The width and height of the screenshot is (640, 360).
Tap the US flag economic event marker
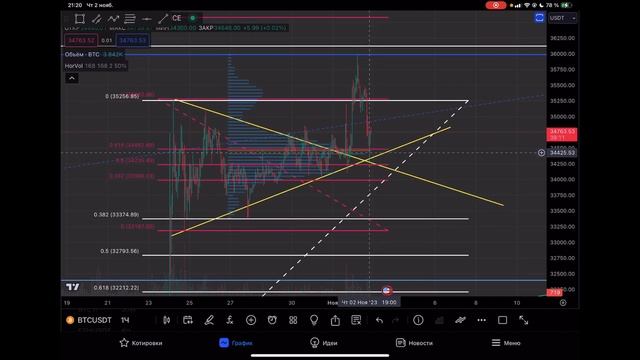pyautogui.click(x=387, y=291)
